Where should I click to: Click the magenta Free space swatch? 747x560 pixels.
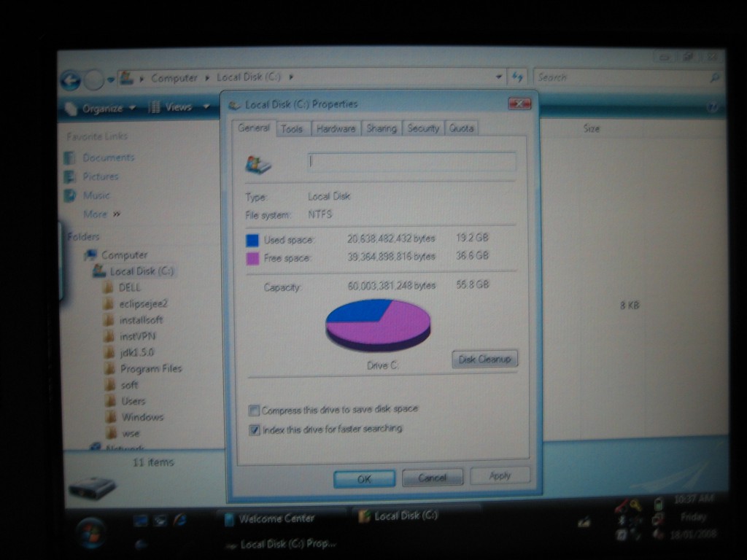pyautogui.click(x=252, y=259)
